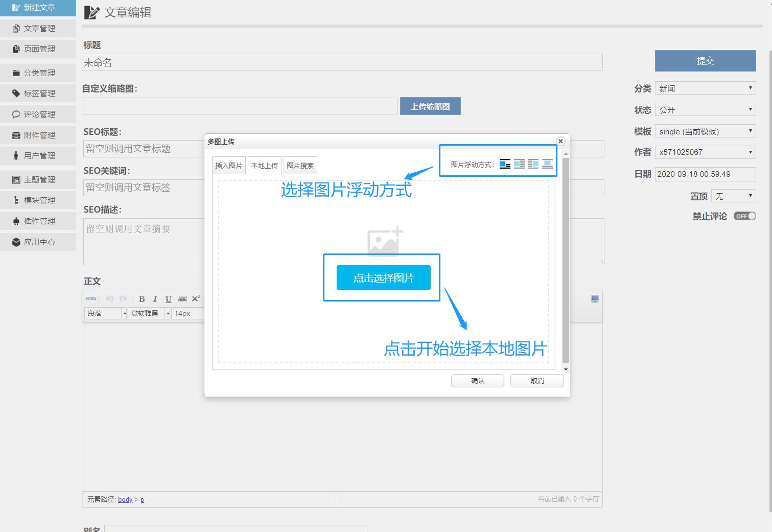This screenshot has width=772, height=532.
Task: Switch to 插入图片 tab
Action: (x=228, y=166)
